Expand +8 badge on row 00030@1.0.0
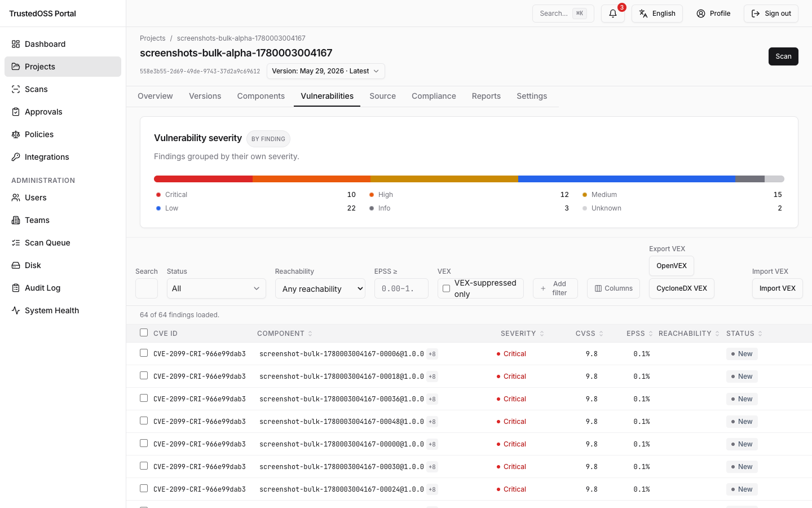Viewport: 812px width, 508px height. tap(432, 467)
